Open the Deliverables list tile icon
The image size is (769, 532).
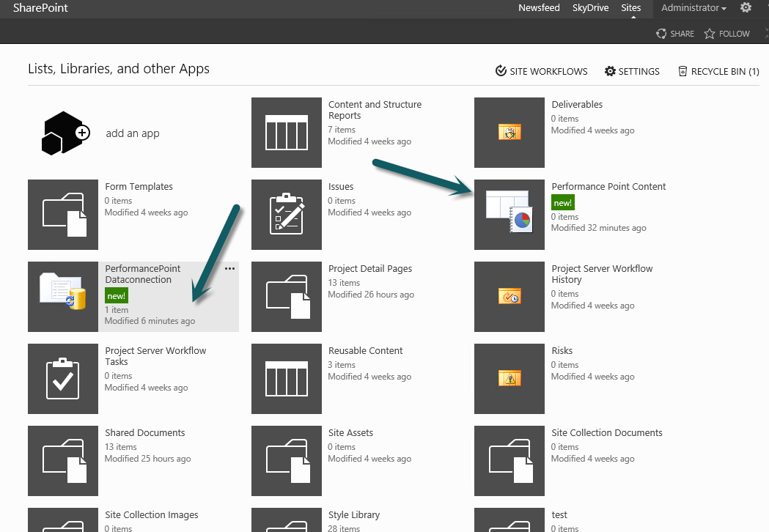509,133
